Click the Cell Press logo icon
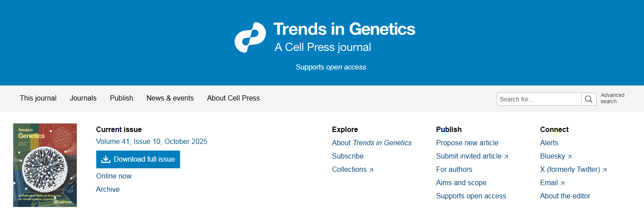 coord(250,38)
